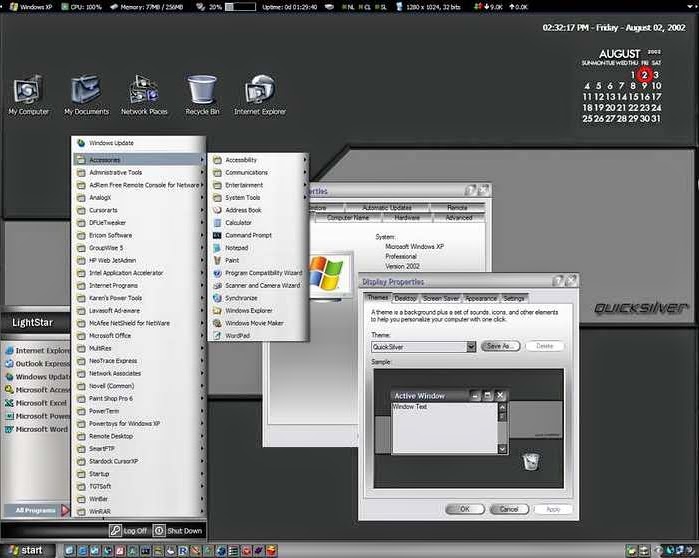
Task: Switch to the Screen Saver tab
Action: pyautogui.click(x=441, y=298)
